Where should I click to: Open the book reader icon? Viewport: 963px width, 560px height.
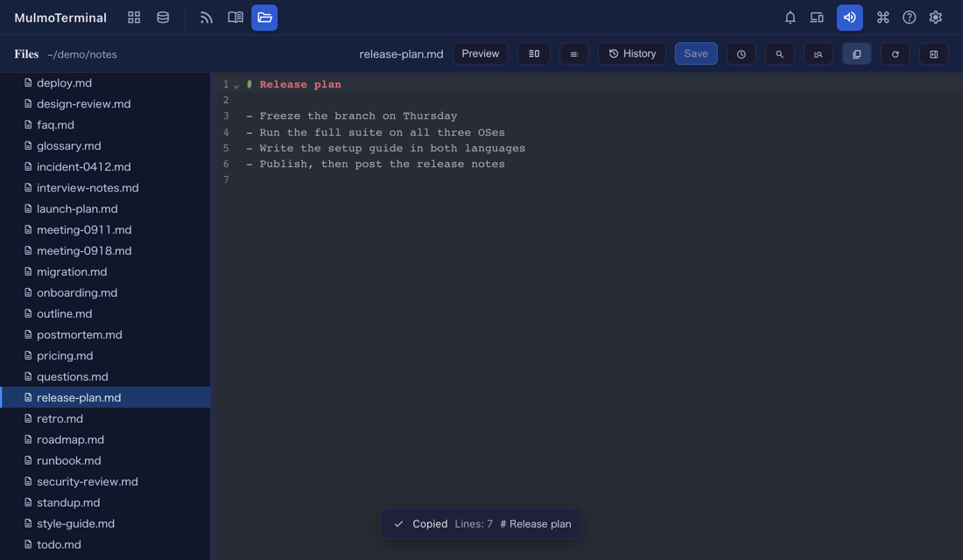(x=235, y=17)
